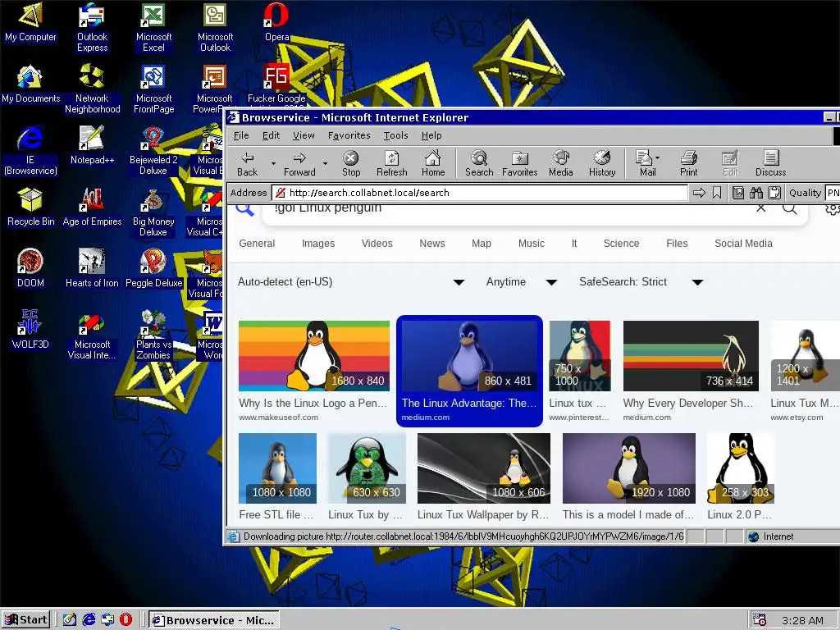Open the 'The Linux Advantage' result link

468,403
